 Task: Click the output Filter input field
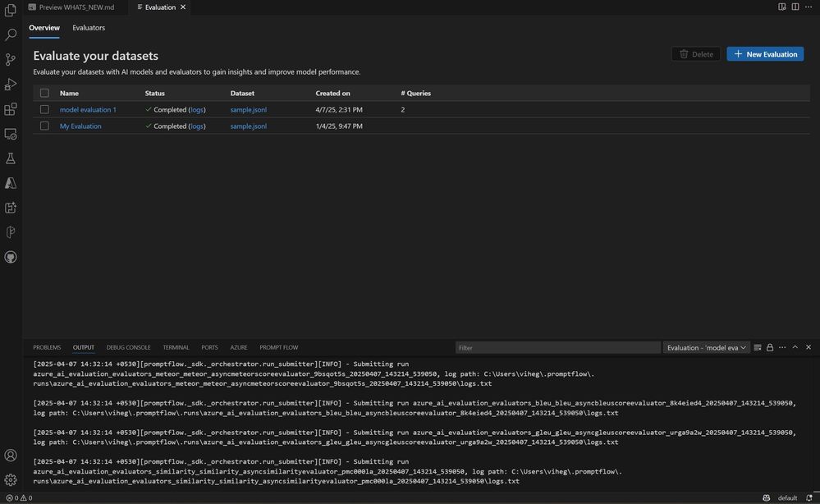[557, 348]
